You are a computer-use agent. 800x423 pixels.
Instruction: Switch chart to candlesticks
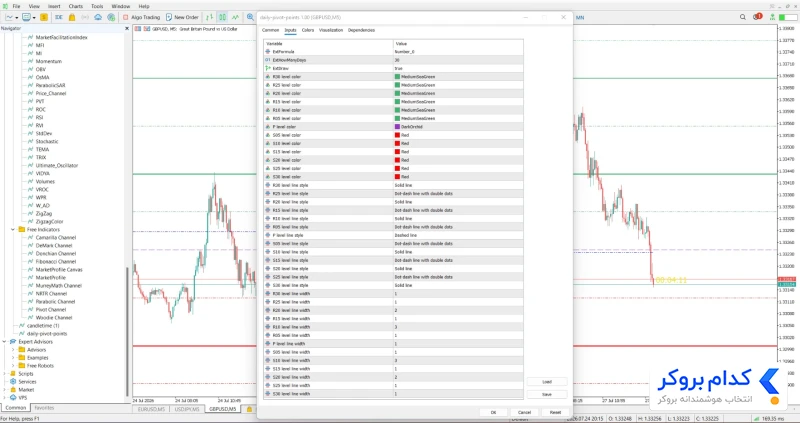(x=222, y=17)
